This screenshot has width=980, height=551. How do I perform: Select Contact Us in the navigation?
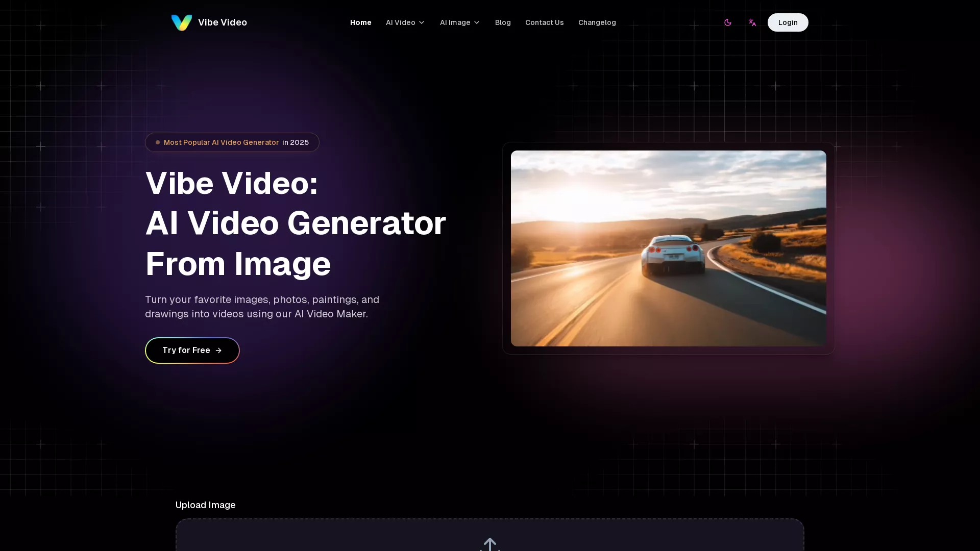point(544,22)
